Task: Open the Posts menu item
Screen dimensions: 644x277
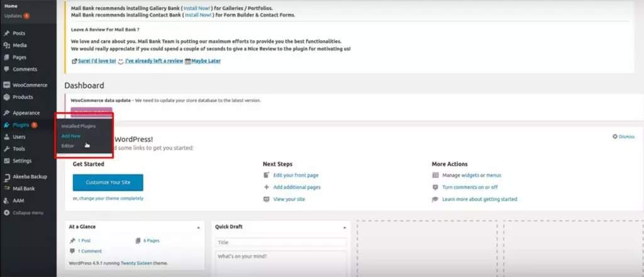Action: pyautogui.click(x=19, y=33)
